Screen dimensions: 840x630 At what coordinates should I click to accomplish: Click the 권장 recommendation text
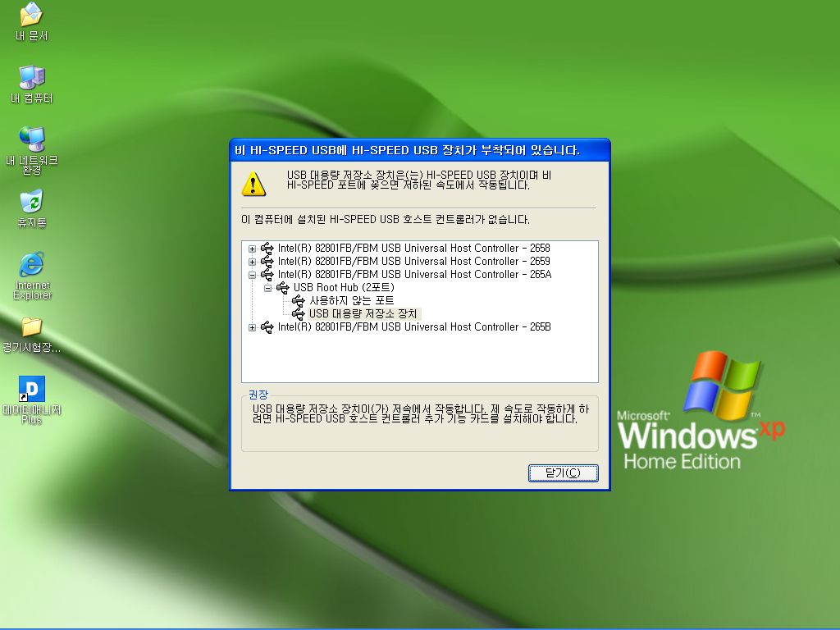tap(421, 414)
